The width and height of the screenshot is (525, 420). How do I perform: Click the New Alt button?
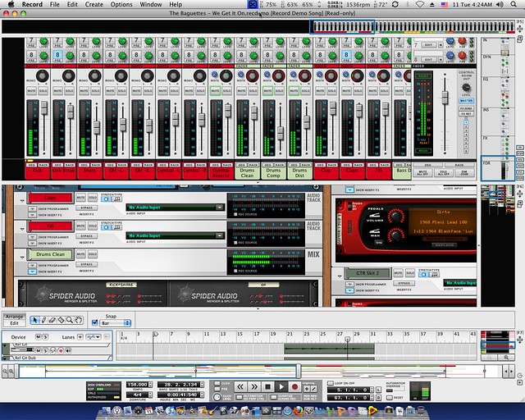point(313,389)
